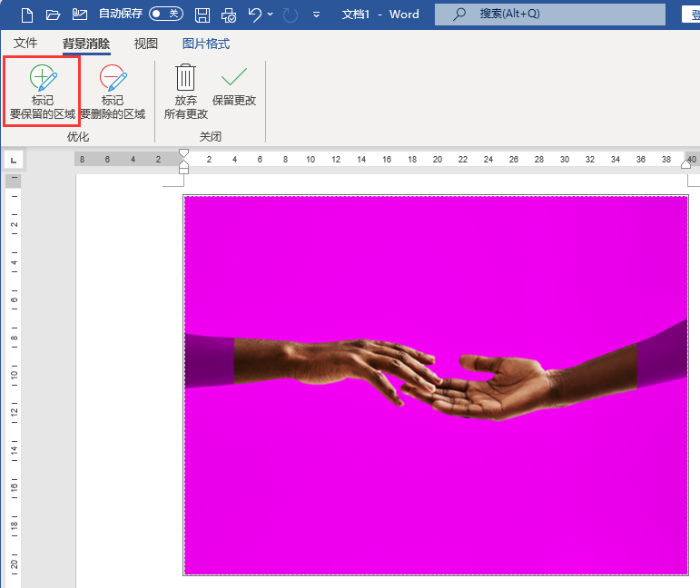Click the Undo arrow icon
Viewport: 700px width, 588px height.
[x=255, y=15]
